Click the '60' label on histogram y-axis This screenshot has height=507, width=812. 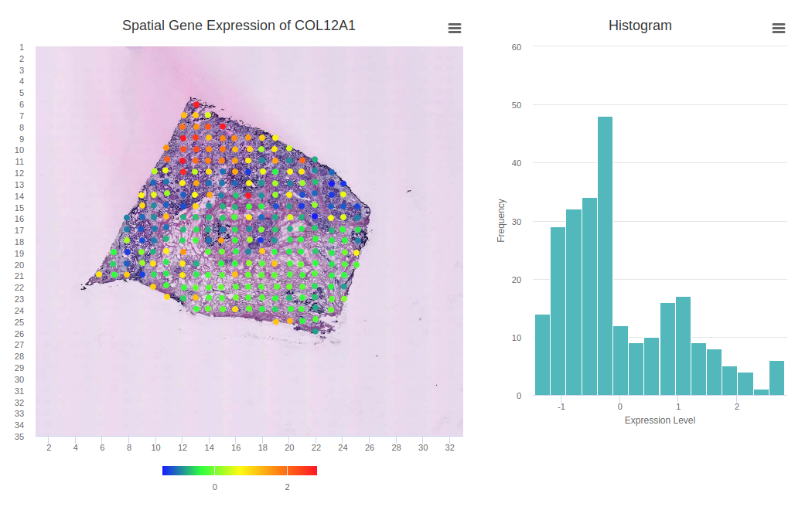[517, 46]
